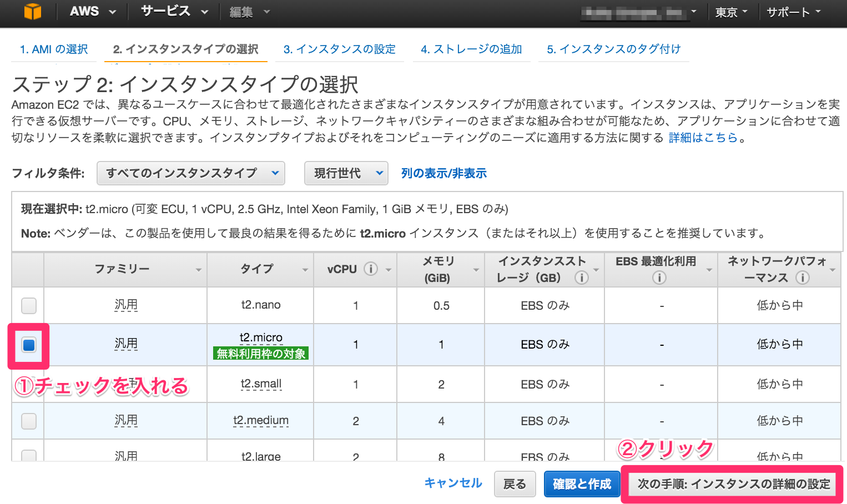Expand the すべてのインスタンスタイプ filter
847x504 pixels.
191,173
